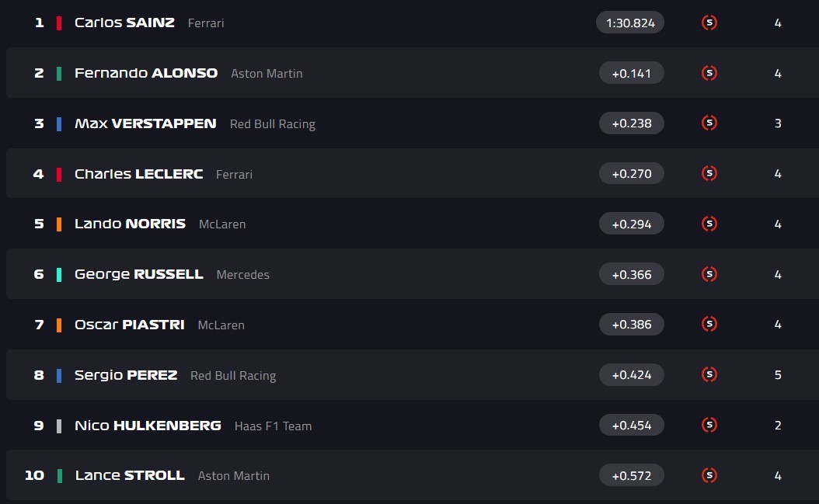The image size is (819, 504).
Task: Click the soft tyre icon for Max Verstappen
Action: coord(709,123)
